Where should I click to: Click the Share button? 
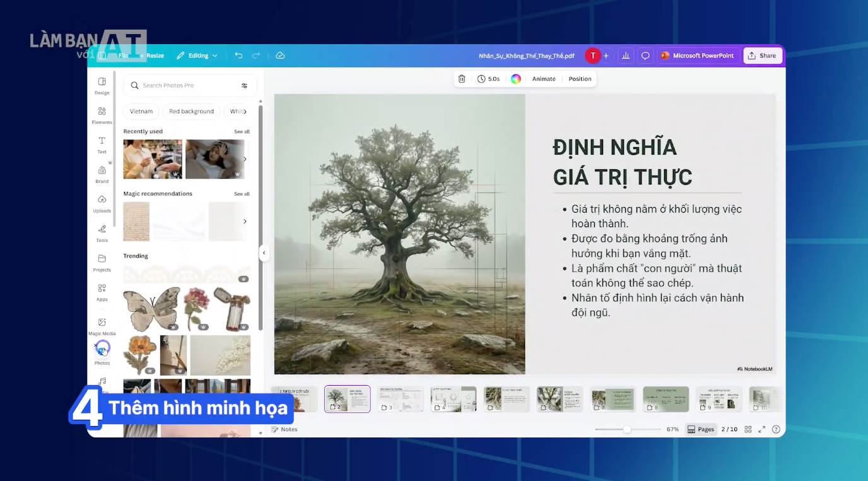763,56
